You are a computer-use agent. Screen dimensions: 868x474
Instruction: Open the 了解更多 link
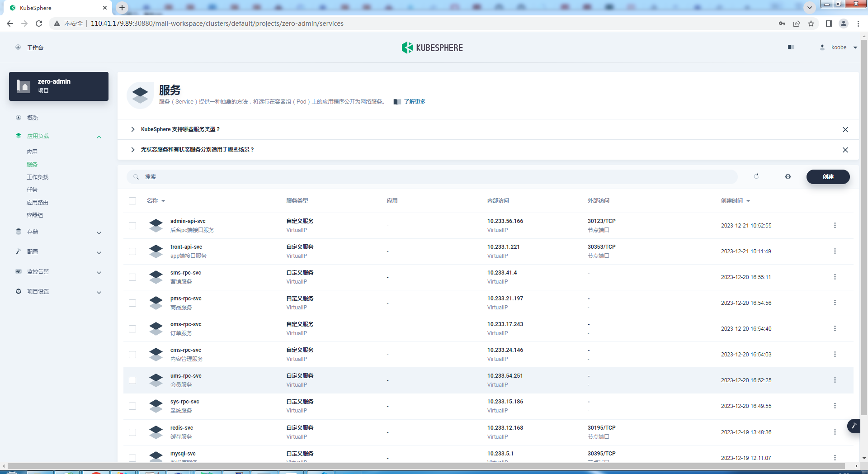(x=415, y=102)
